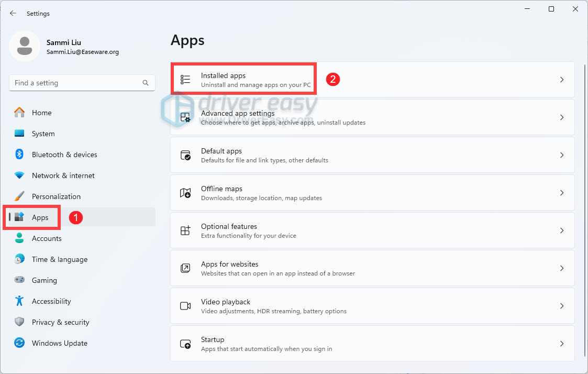Viewport: 588px width, 374px height.
Task: Select the Bluetooth & devices icon
Action: [x=20, y=154]
